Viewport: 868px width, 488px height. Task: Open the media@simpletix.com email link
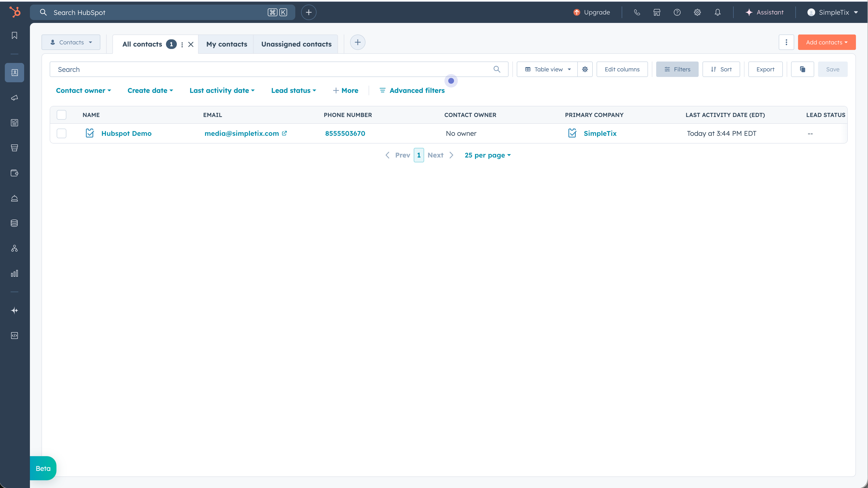[242, 133]
